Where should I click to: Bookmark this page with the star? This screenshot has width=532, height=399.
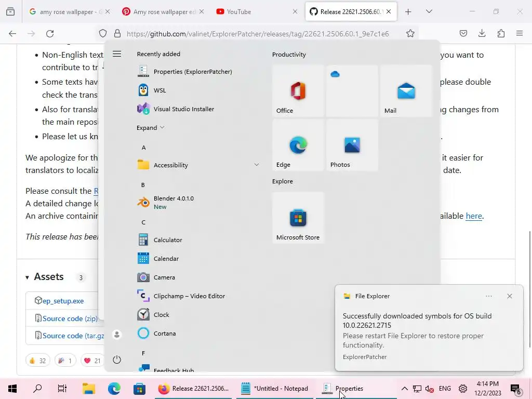click(410, 34)
